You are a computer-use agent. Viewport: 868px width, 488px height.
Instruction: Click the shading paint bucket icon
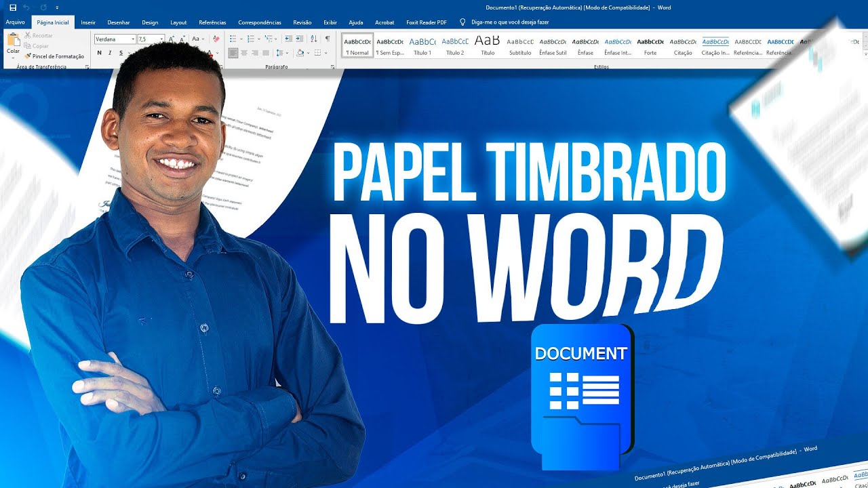tap(302, 53)
